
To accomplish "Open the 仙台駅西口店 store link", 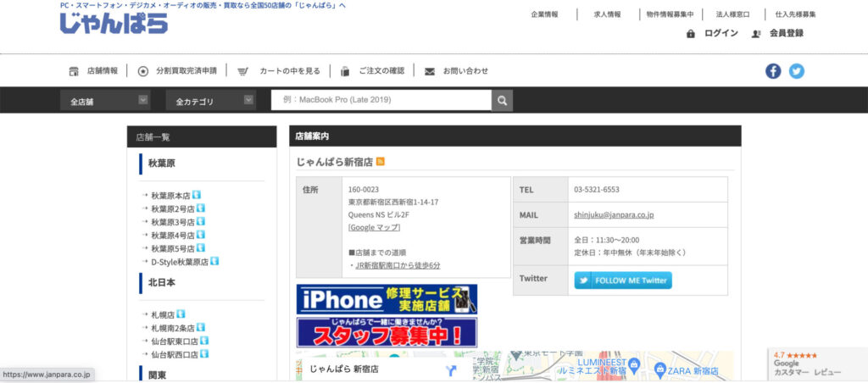I will [175, 354].
